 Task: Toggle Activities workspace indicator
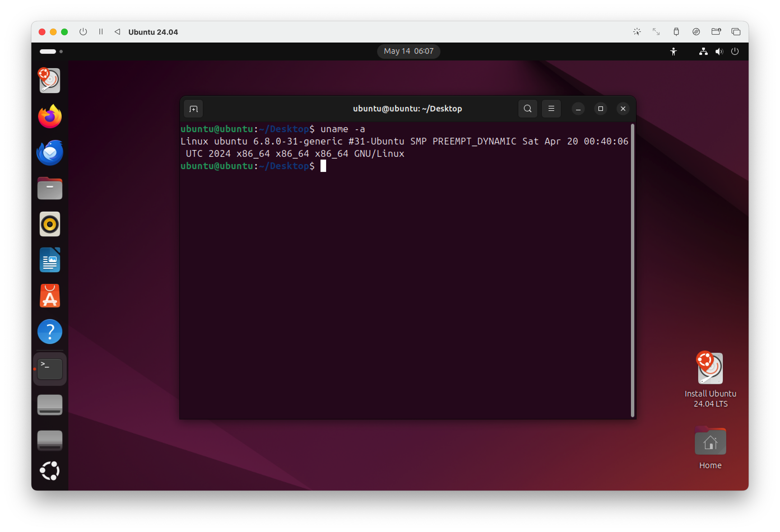(51, 51)
